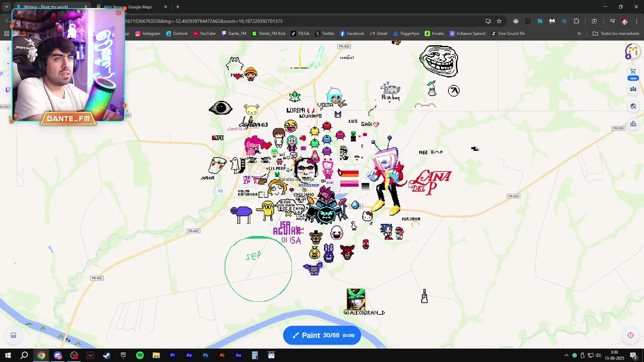Click the 7TV extension icon
644x362 pixels.
pyautogui.click(x=540, y=21)
